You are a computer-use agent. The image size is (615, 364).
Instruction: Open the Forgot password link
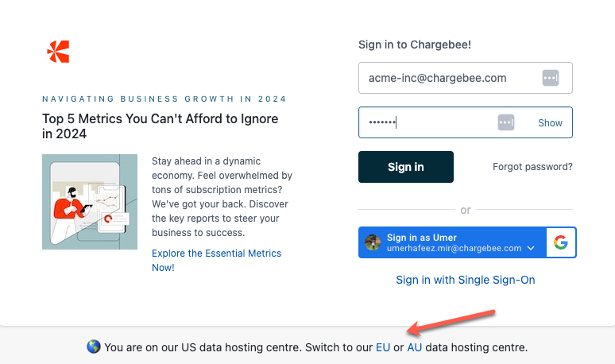[532, 167]
